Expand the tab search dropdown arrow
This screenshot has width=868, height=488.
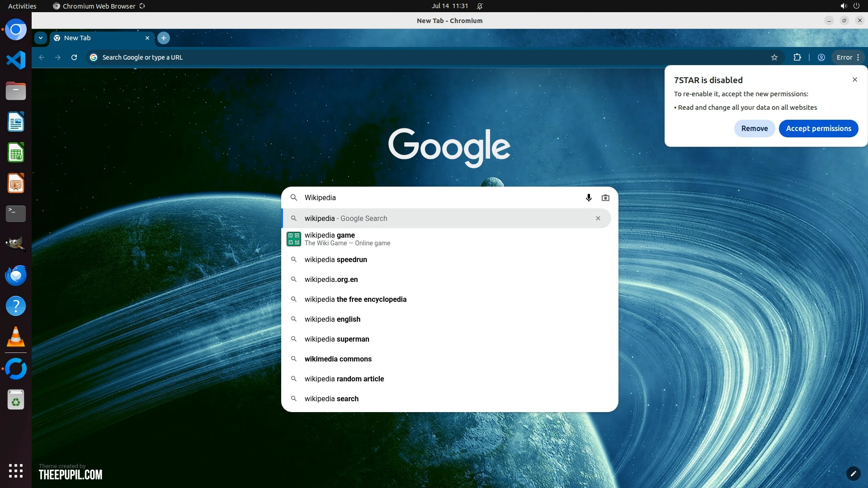pyautogui.click(x=41, y=38)
